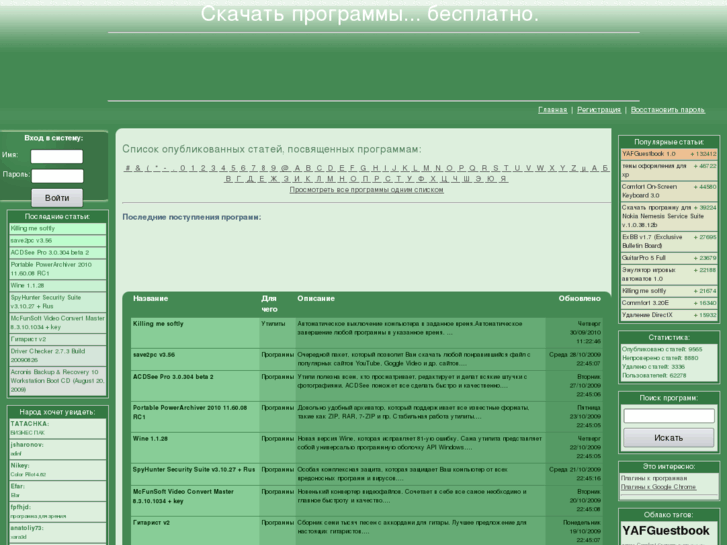Select digit 5 in alphabet index
727x545 pixels.
click(233, 168)
